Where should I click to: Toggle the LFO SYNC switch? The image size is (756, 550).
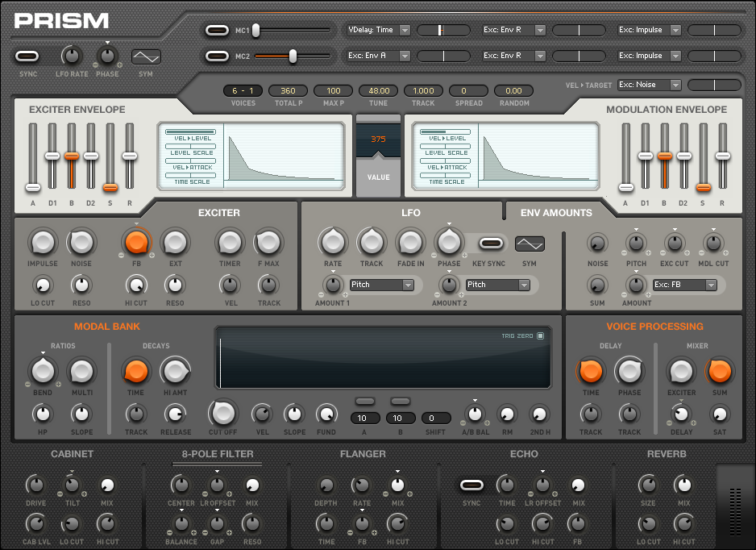tap(27, 56)
